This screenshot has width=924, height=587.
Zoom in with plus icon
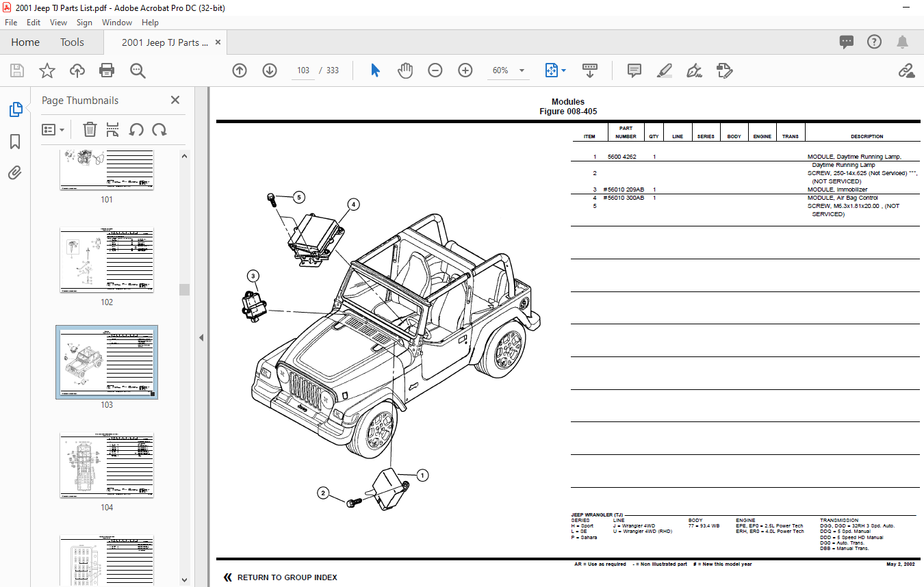coord(465,70)
